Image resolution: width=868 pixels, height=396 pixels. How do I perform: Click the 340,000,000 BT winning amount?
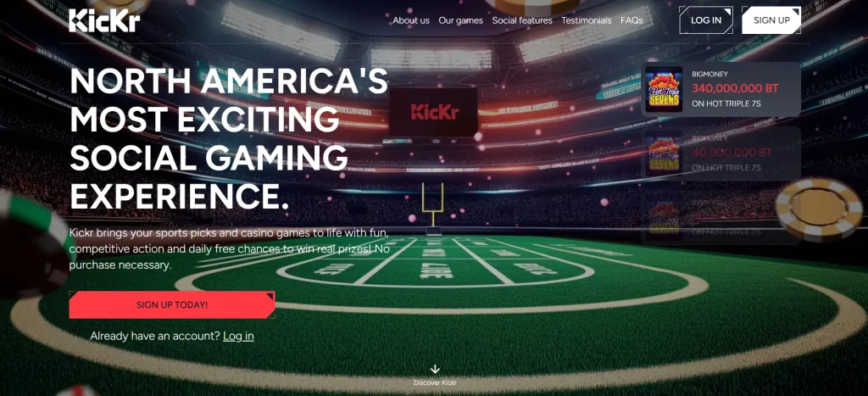[x=735, y=88]
